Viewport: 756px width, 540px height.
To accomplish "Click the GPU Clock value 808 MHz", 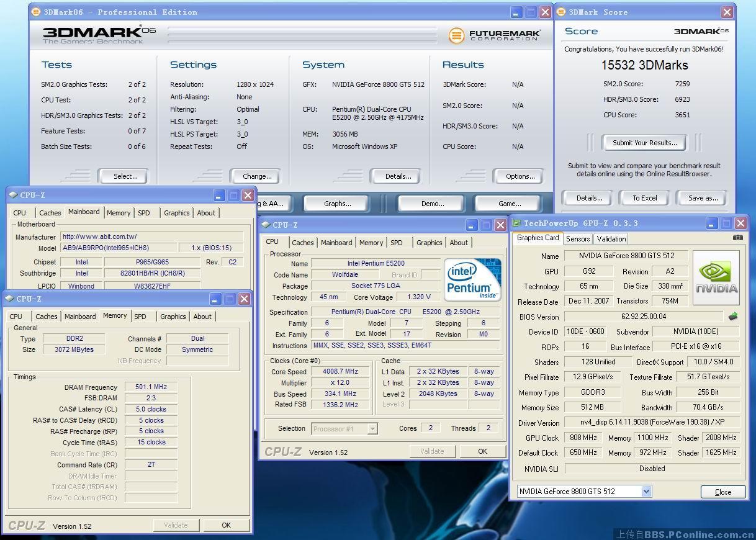I will click(x=583, y=438).
